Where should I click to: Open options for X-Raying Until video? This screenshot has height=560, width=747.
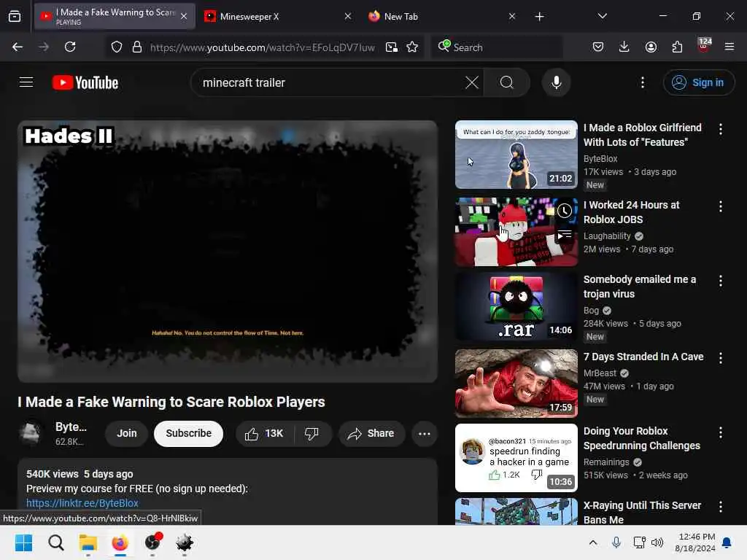pyautogui.click(x=720, y=507)
